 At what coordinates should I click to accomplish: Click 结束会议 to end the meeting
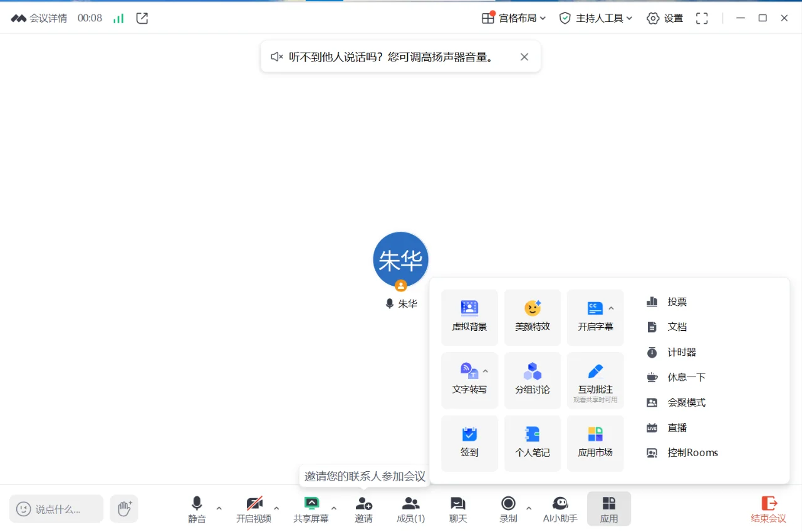click(768, 508)
